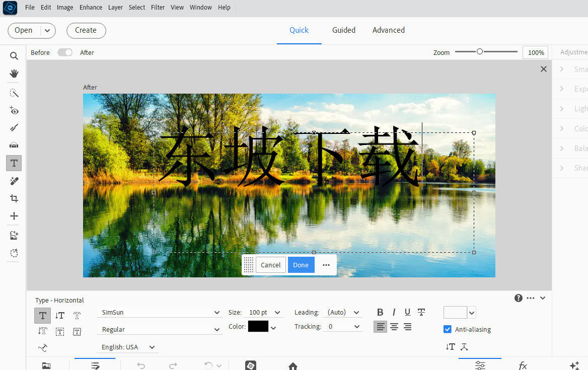Toggle the Before/After view switch

[65, 52]
